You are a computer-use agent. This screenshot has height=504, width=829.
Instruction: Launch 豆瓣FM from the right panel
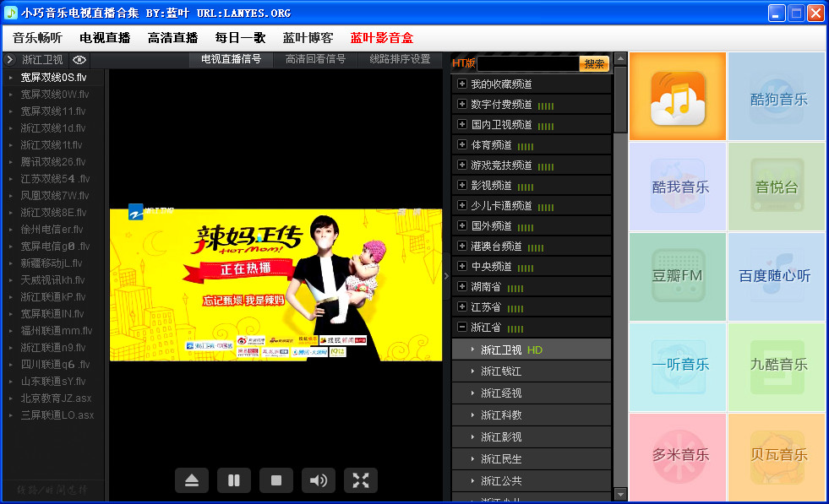tap(677, 277)
